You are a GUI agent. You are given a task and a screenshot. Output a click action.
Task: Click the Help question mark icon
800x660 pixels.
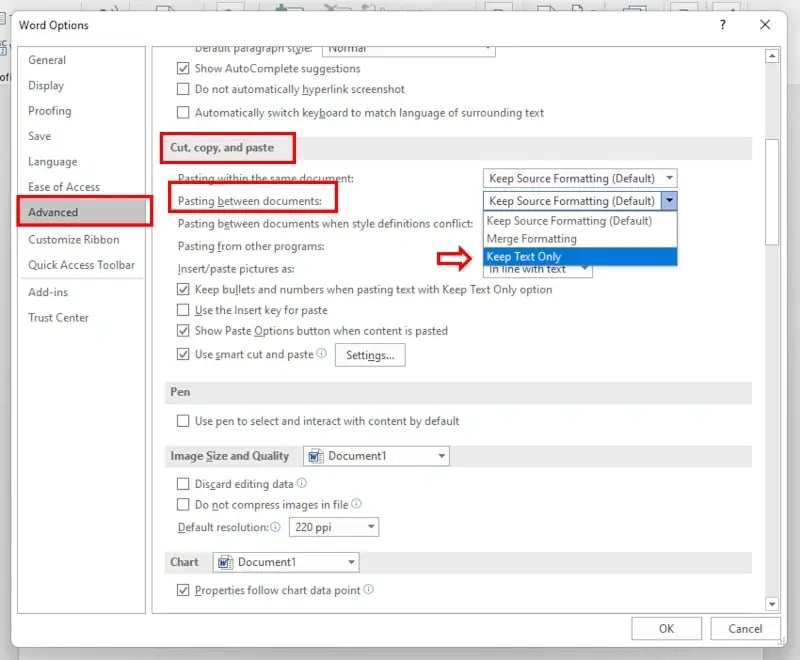[x=722, y=24]
